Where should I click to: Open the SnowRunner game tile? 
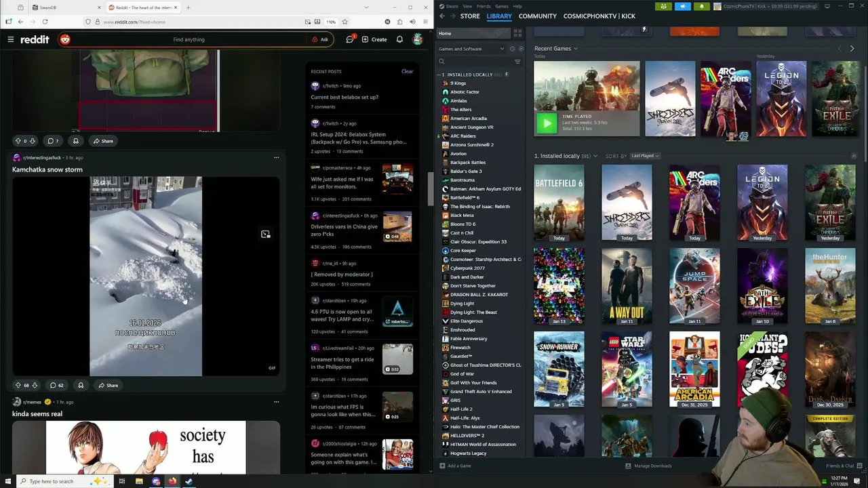pos(559,369)
